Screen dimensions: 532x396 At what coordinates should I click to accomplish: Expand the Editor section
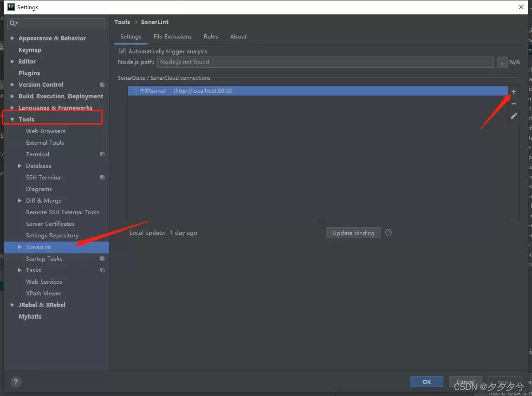[x=12, y=61]
